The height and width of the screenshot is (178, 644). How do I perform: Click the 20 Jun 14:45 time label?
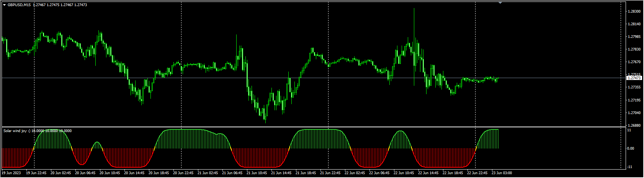pyautogui.click(x=134, y=173)
